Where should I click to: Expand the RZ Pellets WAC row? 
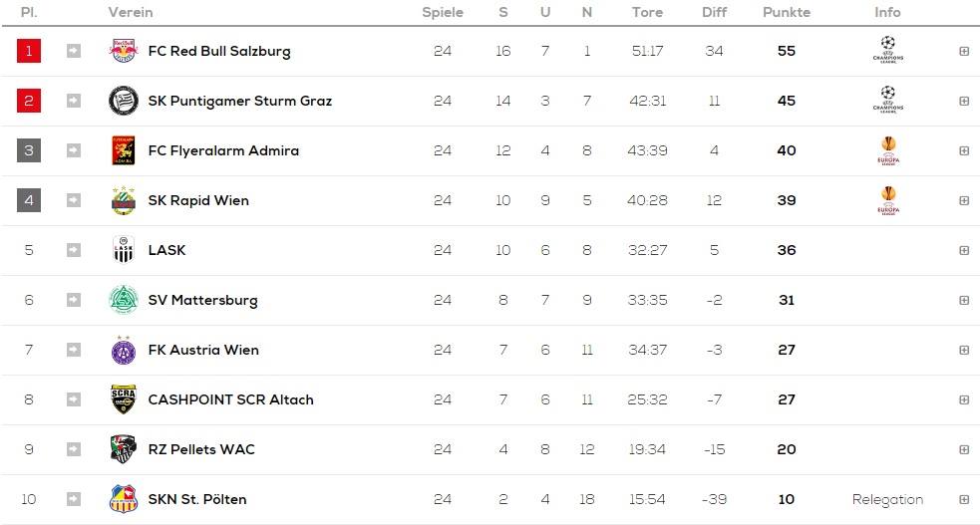(964, 449)
